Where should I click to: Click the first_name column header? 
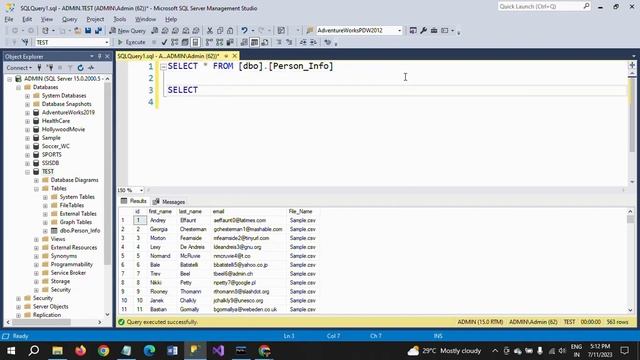[160, 211]
